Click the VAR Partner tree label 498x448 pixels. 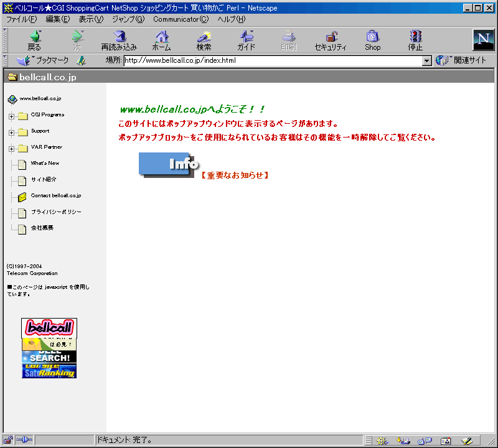[x=46, y=147]
